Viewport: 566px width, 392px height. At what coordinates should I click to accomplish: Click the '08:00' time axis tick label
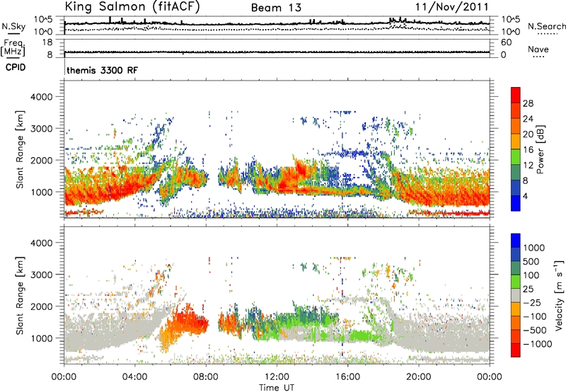(x=206, y=377)
